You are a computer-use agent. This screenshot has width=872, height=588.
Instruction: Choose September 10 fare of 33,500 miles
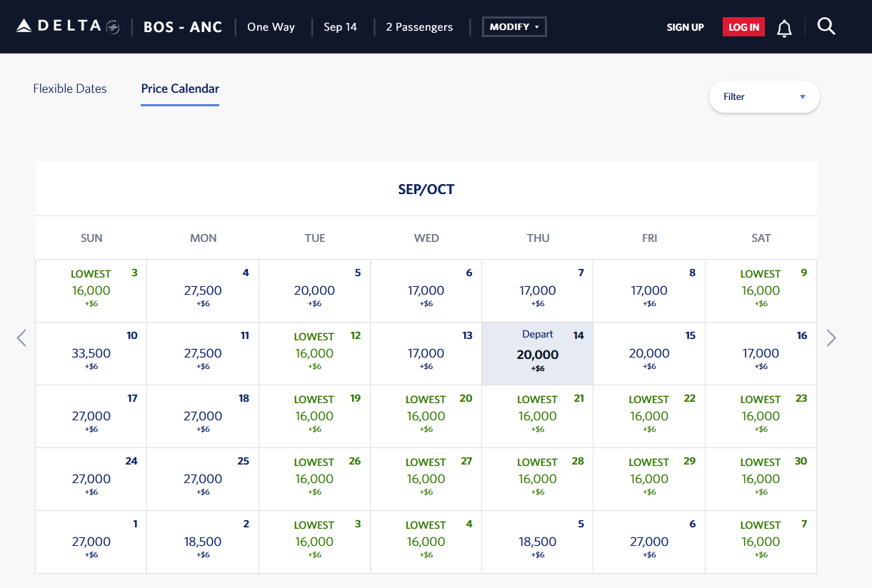pyautogui.click(x=91, y=354)
